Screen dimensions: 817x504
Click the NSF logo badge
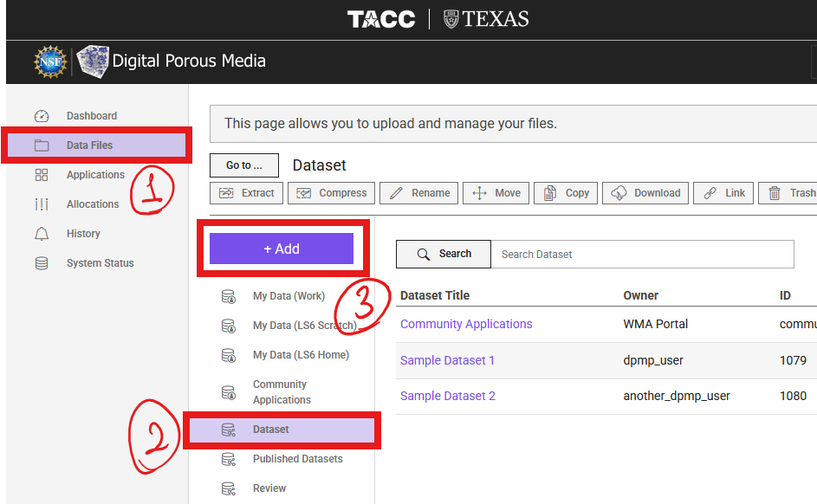click(x=50, y=62)
